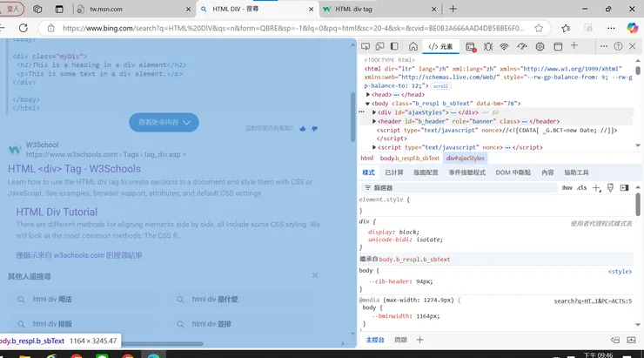The height and width of the screenshot is (358, 644).
Task: Open the Performance gauge tool
Action: [522, 47]
